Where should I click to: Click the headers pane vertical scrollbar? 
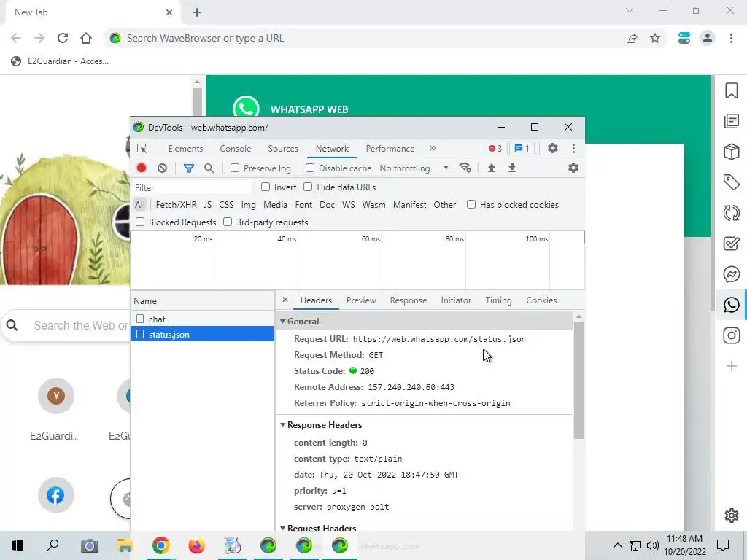point(578,380)
